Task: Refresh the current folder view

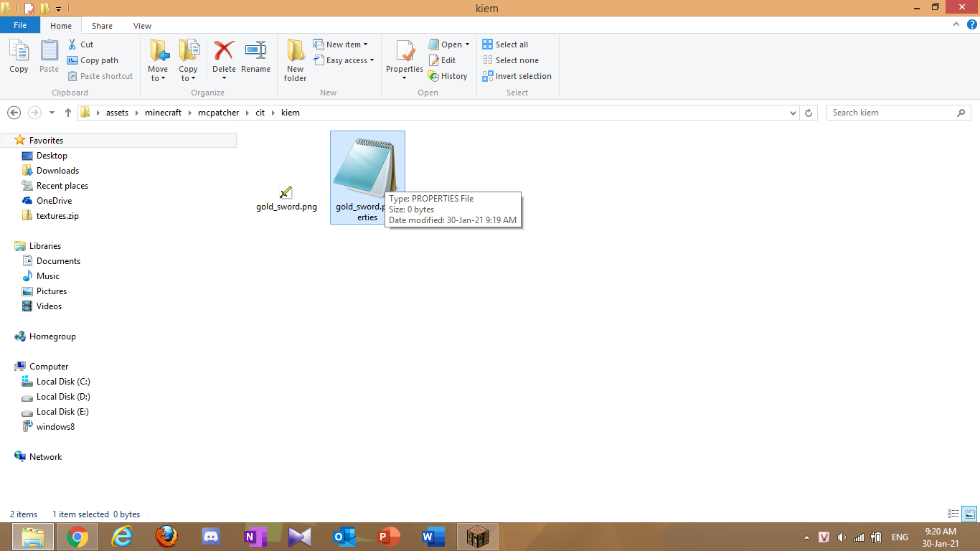Action: click(809, 113)
